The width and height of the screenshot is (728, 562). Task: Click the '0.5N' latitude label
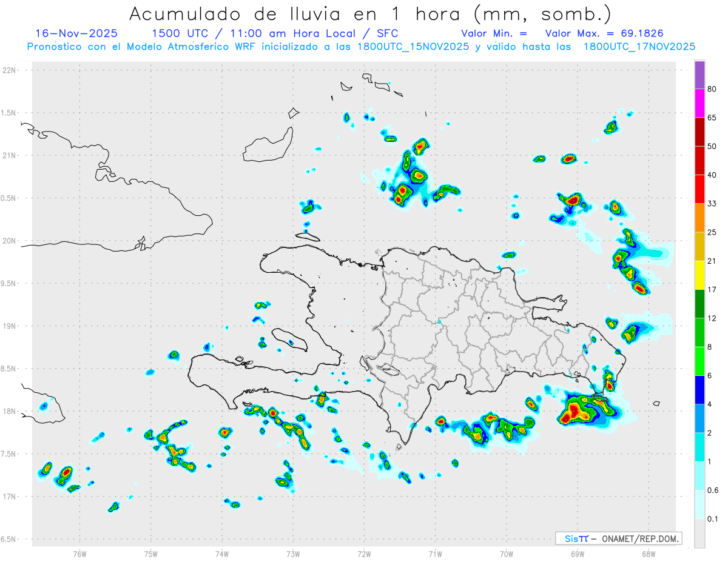(x=8, y=198)
